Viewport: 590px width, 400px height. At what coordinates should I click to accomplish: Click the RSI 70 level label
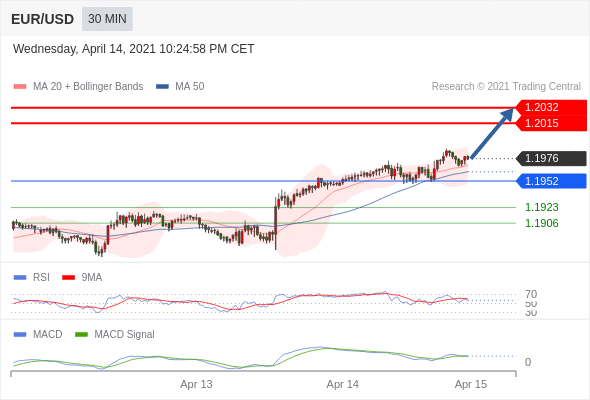[x=531, y=294]
